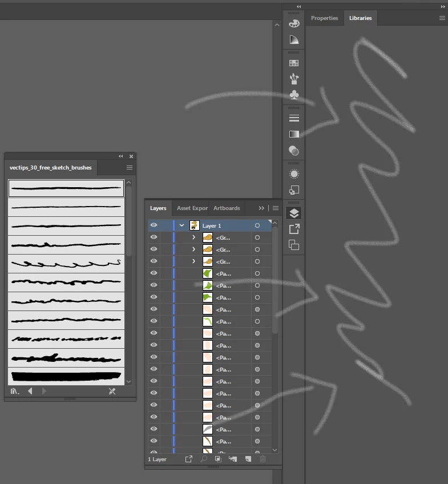Choose the first selected sketch brush
The image size is (448, 484).
pyautogui.click(x=66, y=188)
